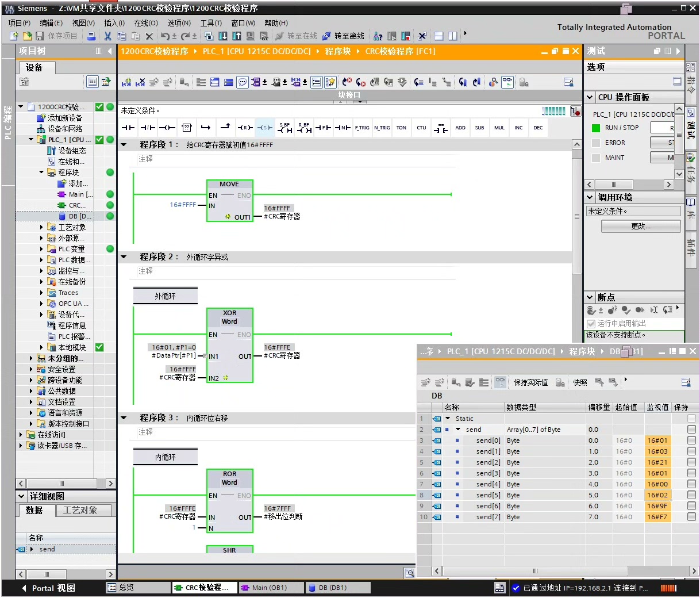Viewport: 700px width, 598px height.
Task: Open the 在线(O) menu
Action: [146, 23]
